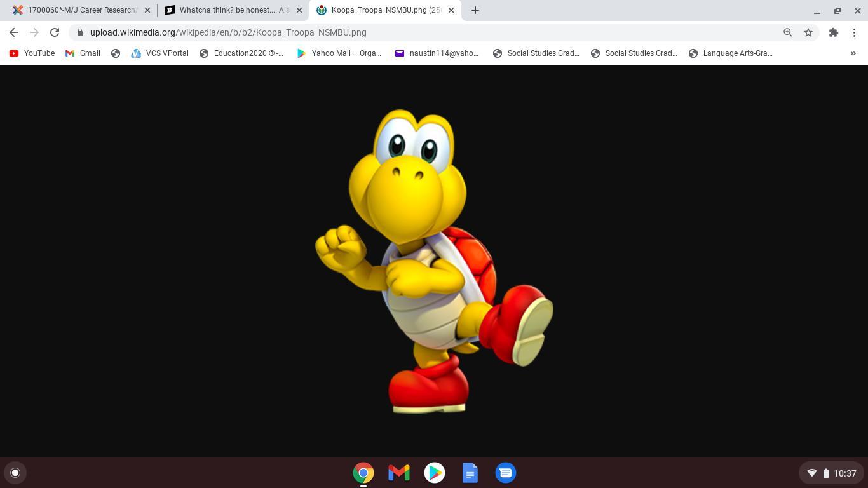Open the YouTube bookmark
This screenshot has width=868, height=488.
[x=32, y=53]
